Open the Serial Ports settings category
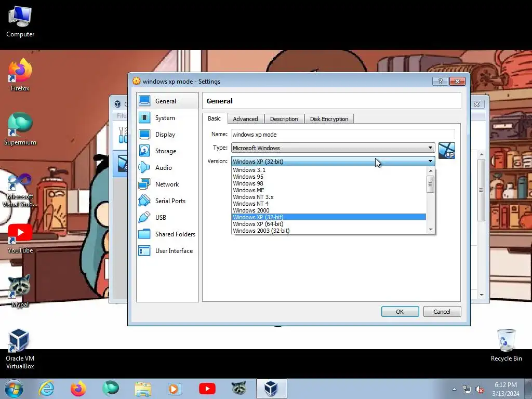The height and width of the screenshot is (399, 532). [167, 201]
